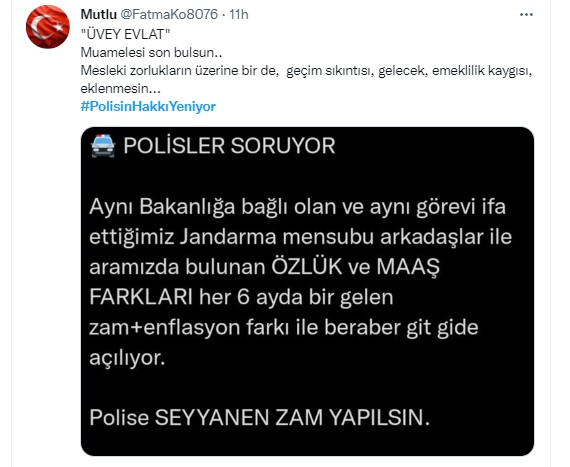
Task: Click the POLİSLER SORUYOR heading in image
Action: coord(229,146)
